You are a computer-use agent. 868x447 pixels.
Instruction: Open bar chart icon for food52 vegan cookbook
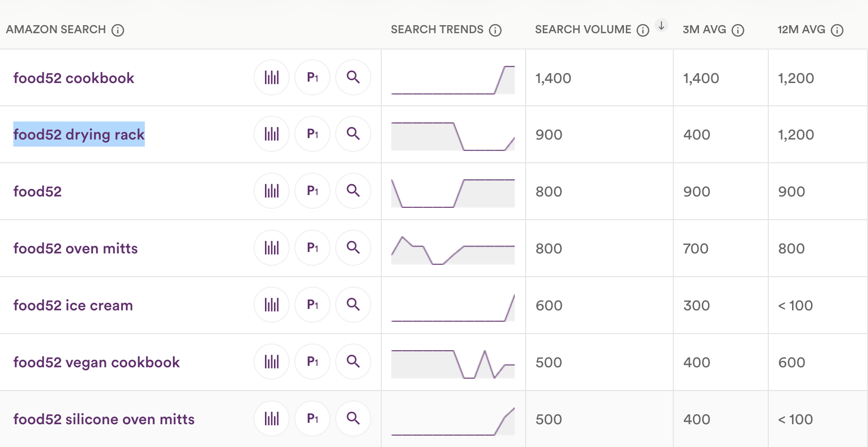coord(272,362)
